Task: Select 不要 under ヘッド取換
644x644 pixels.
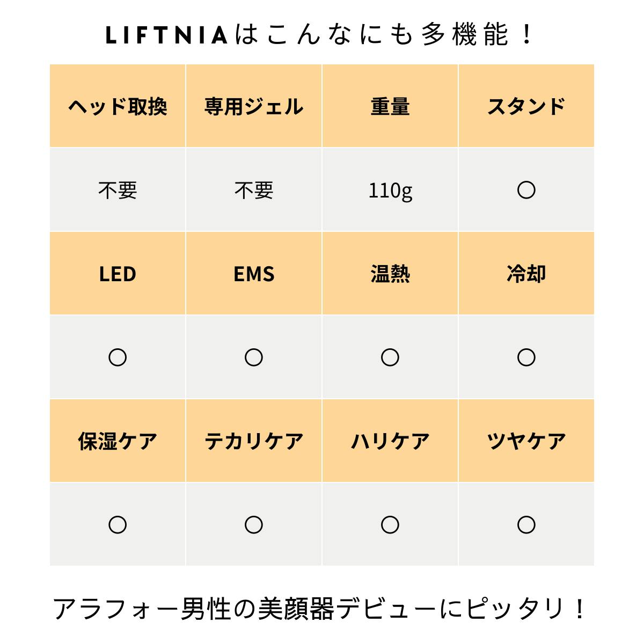Action: pos(118,190)
